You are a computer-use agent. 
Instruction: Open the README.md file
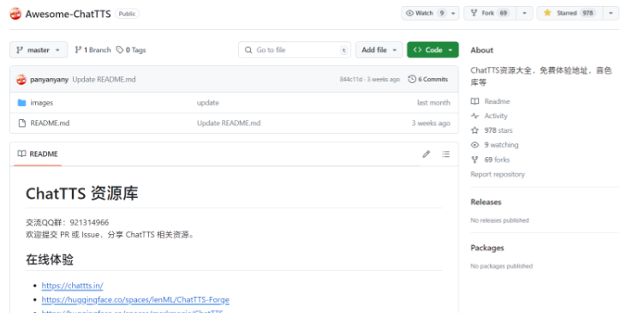[x=50, y=123]
